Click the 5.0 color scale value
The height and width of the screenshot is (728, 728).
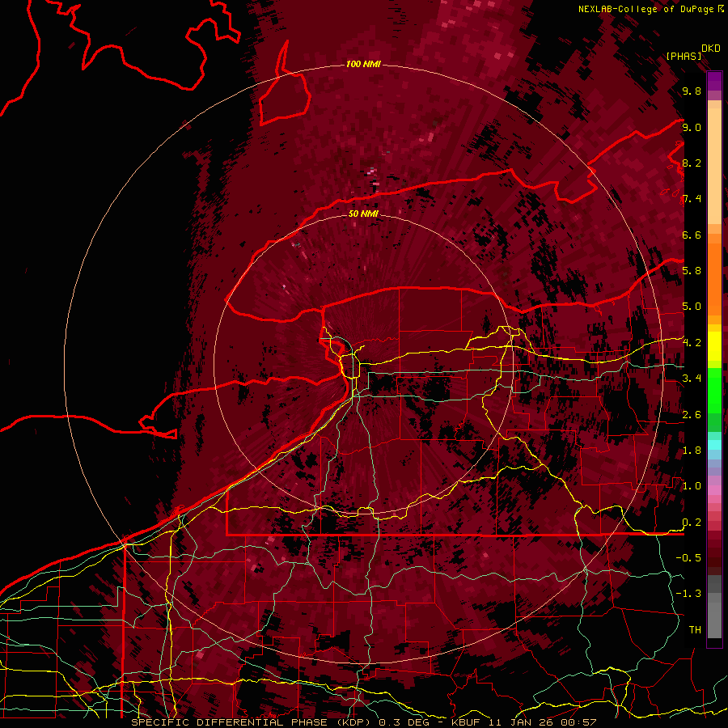(x=692, y=307)
